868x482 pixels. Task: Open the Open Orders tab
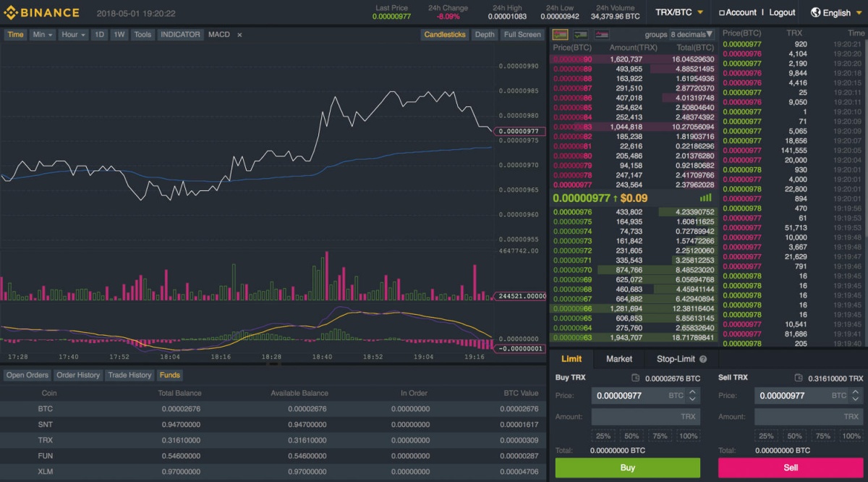click(27, 375)
